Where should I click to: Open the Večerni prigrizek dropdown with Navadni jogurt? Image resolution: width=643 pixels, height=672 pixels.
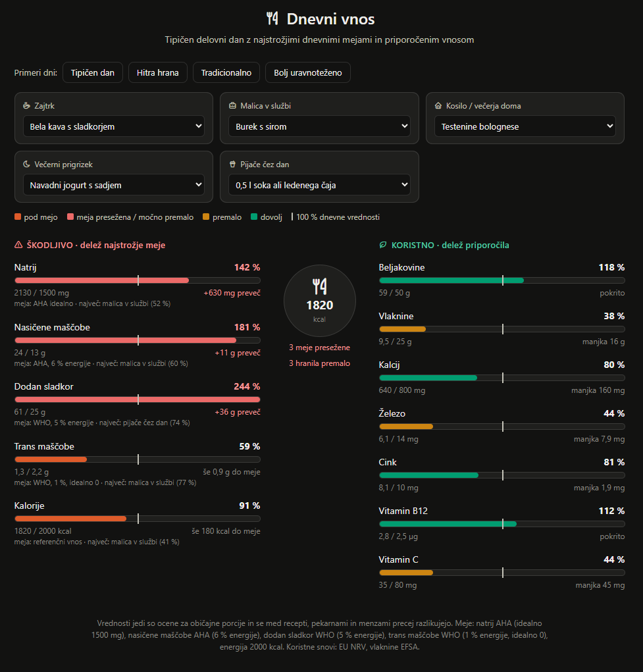114,185
